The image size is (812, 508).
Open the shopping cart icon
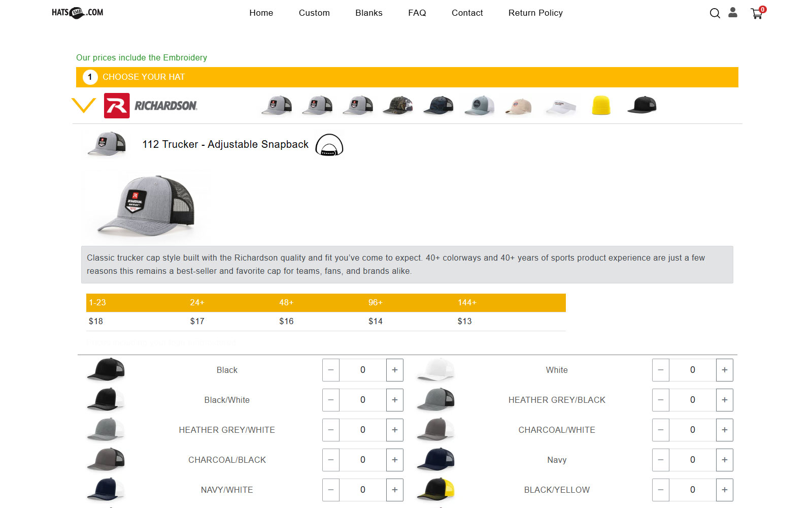click(757, 14)
